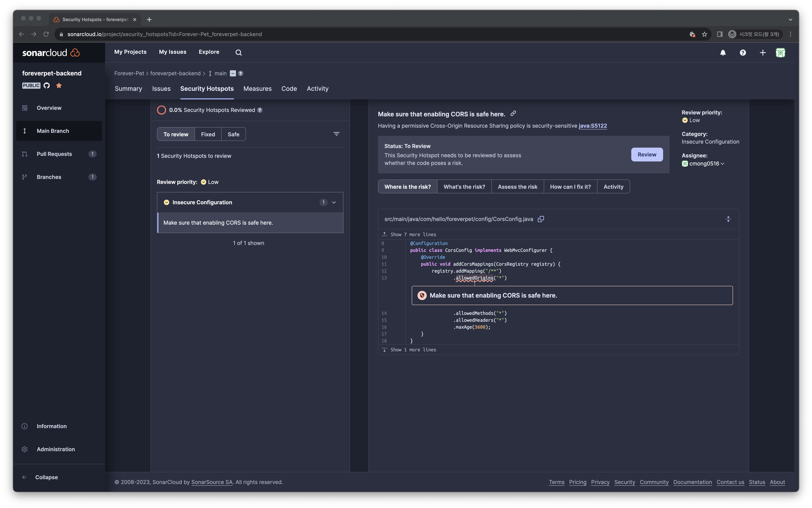Expand all lines of the code snippet
812x508 pixels.
point(728,219)
